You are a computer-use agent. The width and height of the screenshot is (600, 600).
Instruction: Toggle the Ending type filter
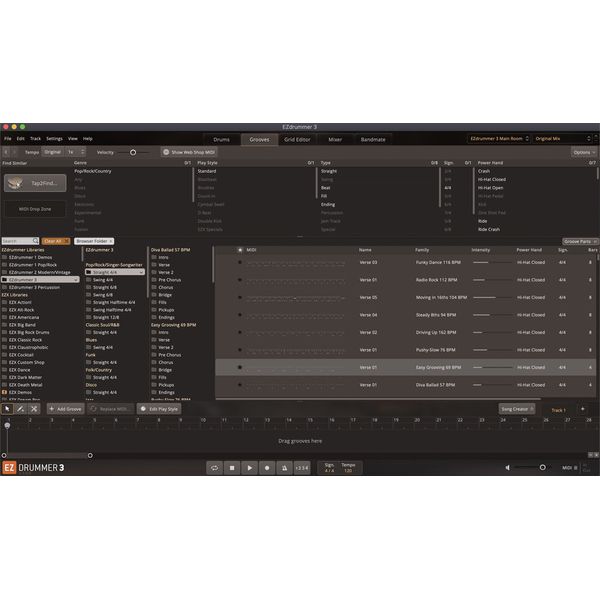pyautogui.click(x=328, y=204)
